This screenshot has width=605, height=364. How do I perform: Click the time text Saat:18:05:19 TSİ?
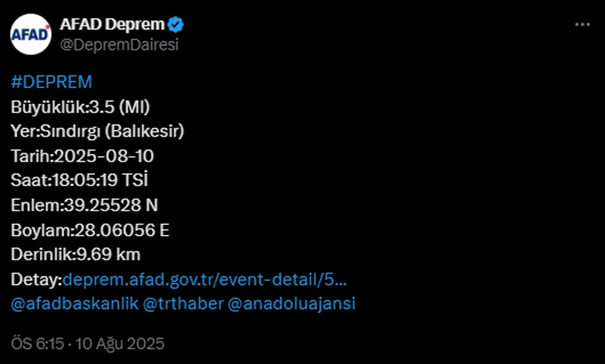(79, 180)
